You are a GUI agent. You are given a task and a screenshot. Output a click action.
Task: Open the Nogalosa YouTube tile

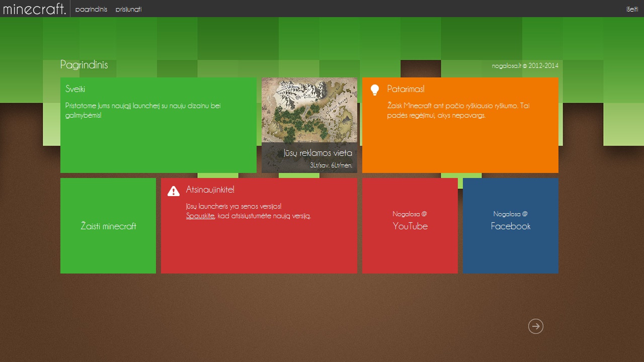click(410, 226)
